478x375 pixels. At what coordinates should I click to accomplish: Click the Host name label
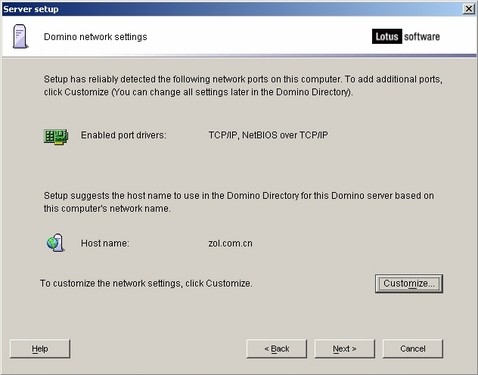(x=105, y=243)
